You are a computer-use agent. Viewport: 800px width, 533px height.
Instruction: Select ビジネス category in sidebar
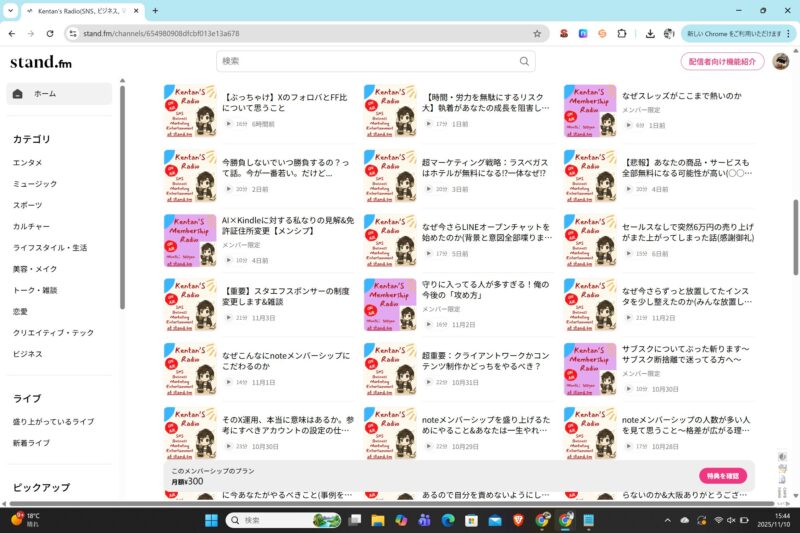[x=28, y=354]
